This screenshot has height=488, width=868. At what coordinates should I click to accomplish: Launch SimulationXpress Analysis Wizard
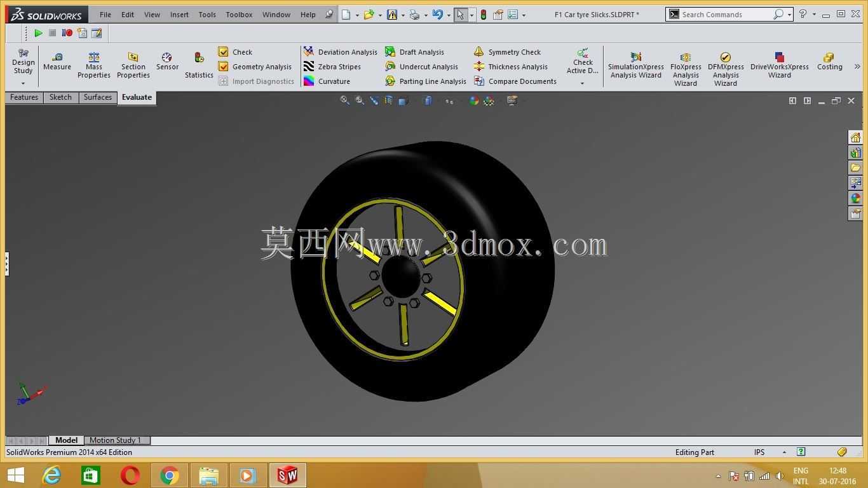(635, 66)
